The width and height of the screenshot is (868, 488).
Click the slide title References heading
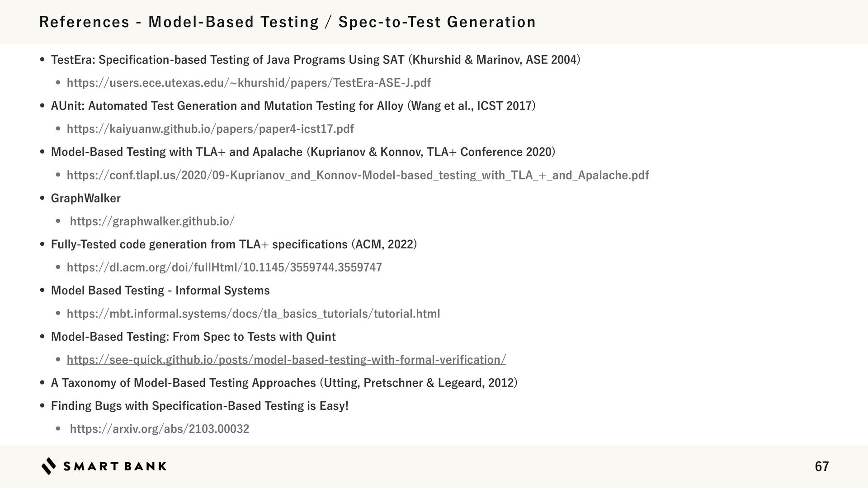288,22
